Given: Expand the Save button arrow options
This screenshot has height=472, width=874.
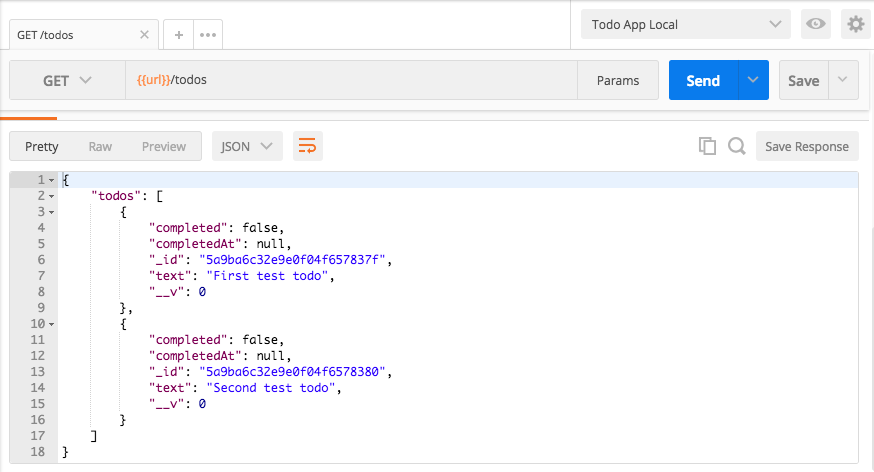Looking at the screenshot, I should point(844,80).
